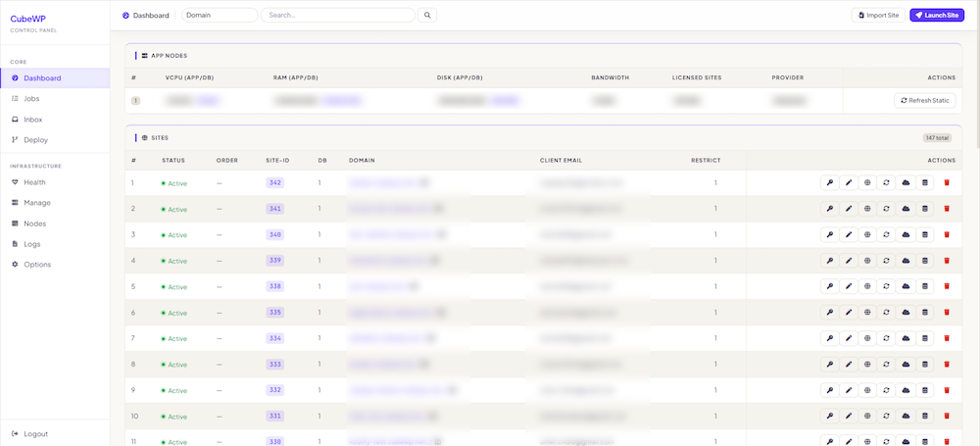The image size is (980, 446).
Task: Click the red trash icon for site 338
Action: (947, 286)
